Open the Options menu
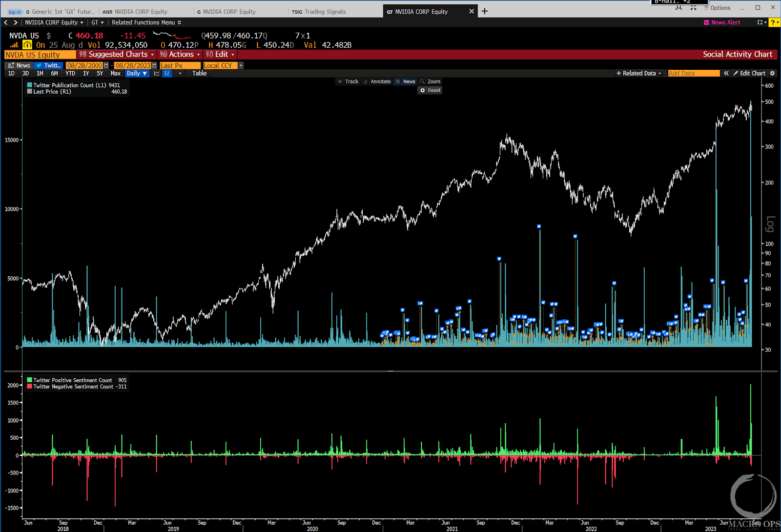Viewport: 781px width, 532px height. [717, 8]
